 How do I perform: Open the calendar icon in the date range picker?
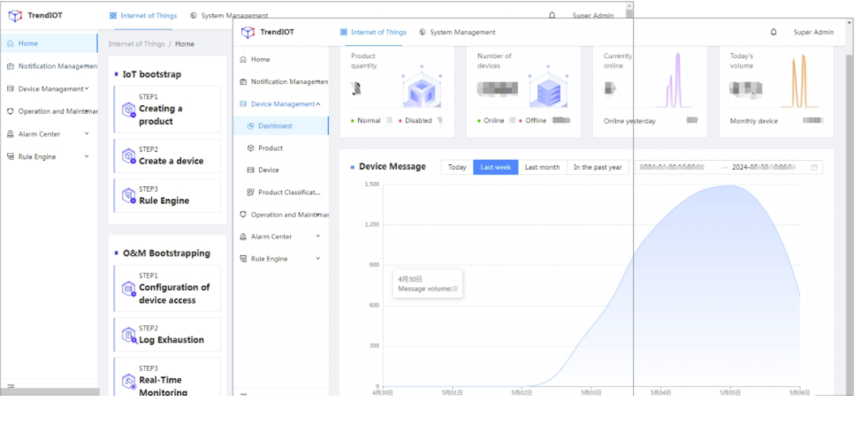point(814,167)
